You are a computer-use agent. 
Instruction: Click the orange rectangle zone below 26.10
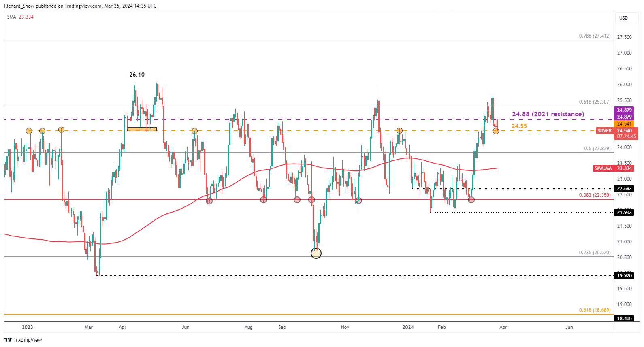pyautogui.click(x=142, y=129)
